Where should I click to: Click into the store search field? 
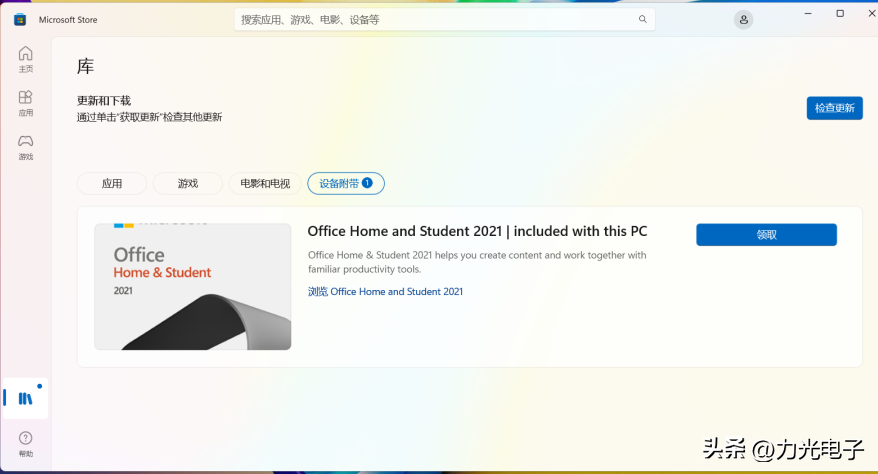[x=445, y=20]
